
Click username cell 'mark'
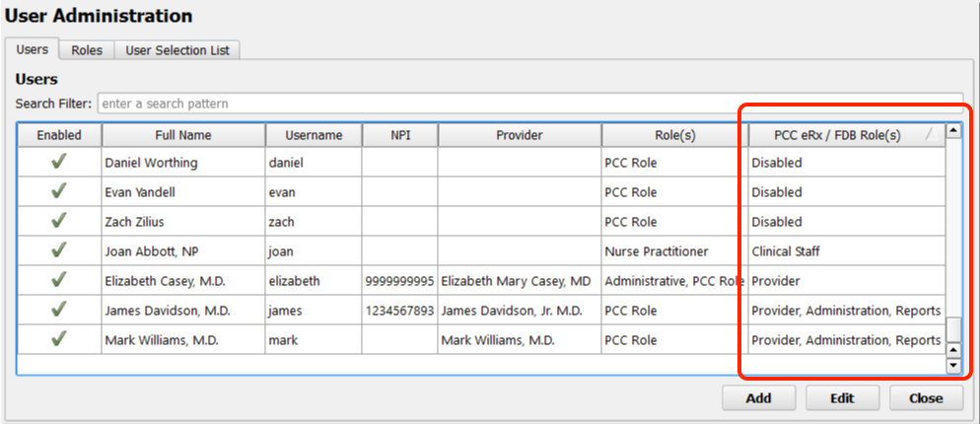(314, 339)
